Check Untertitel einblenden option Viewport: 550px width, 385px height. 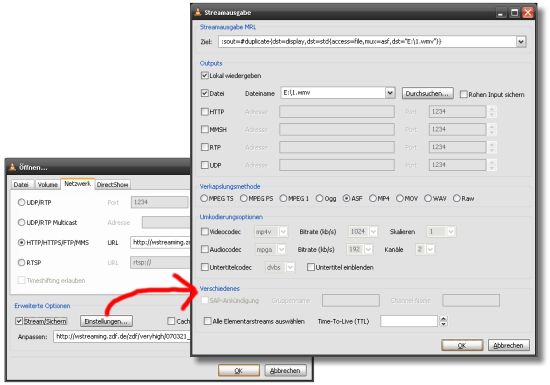[x=310, y=267]
